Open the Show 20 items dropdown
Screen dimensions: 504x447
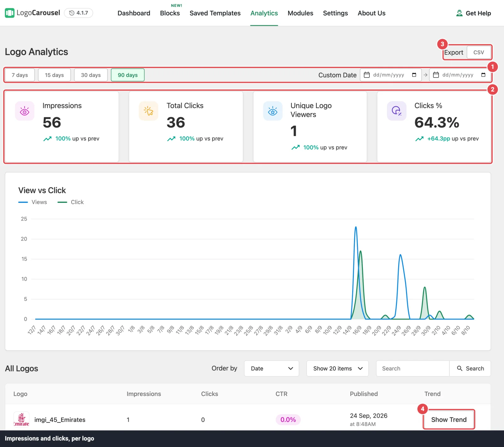[338, 369]
